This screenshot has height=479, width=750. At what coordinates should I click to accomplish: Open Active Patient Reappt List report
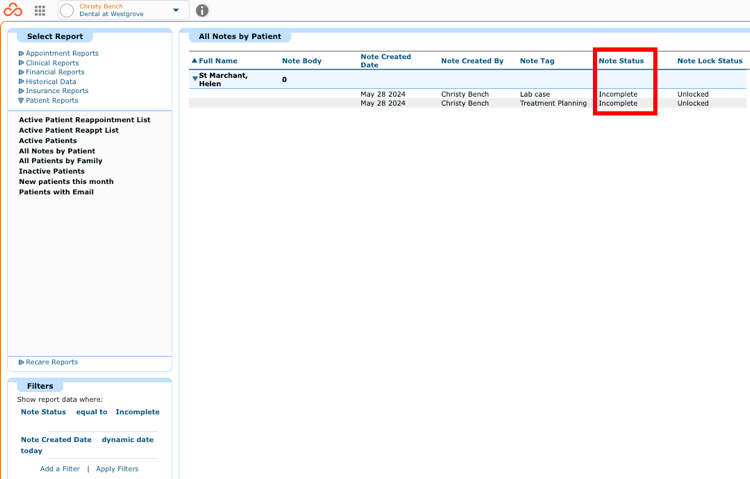[x=69, y=130]
